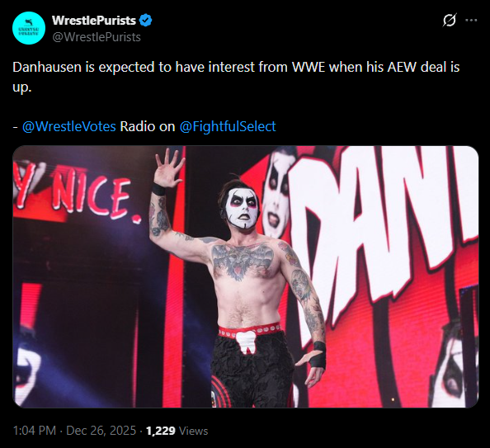This screenshot has width=490, height=448.
Task: Open the @WrestlePurists handle link
Action: pyautogui.click(x=97, y=37)
